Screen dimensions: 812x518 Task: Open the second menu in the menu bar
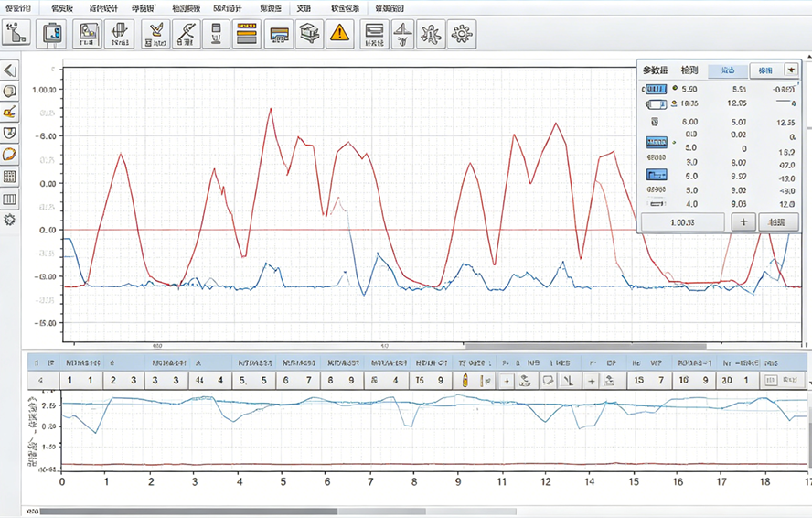pyautogui.click(x=62, y=7)
